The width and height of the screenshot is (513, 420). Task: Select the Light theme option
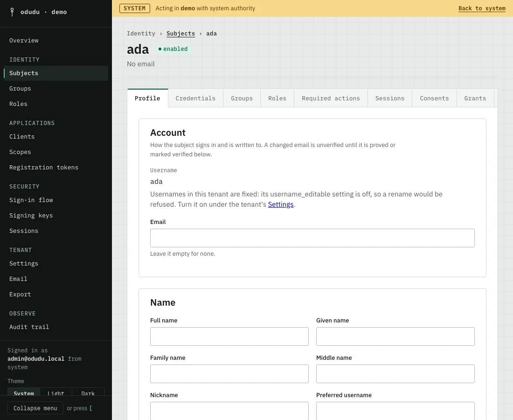56,392
